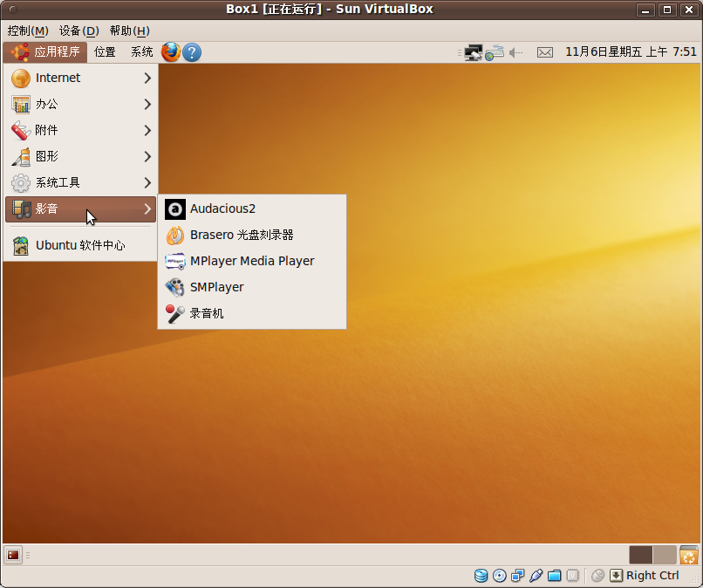Click the 附件 accessories knife icon
This screenshot has width=703, height=588.
21,131
